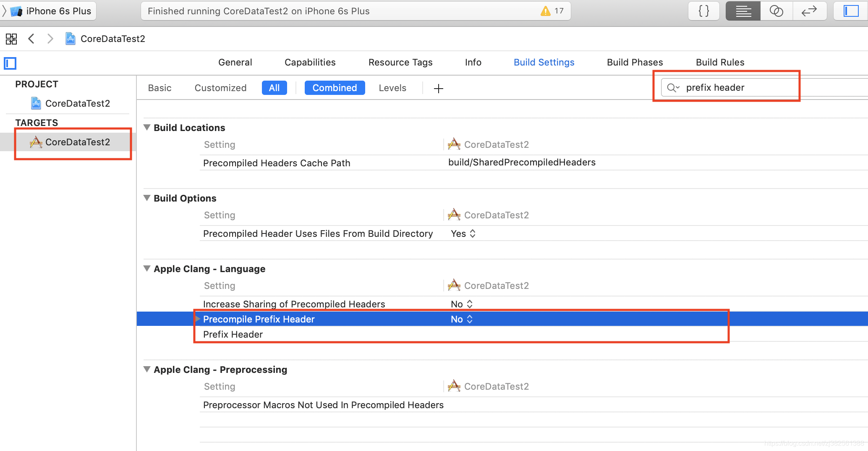
Task: Open the Capabilities tab
Action: pos(310,62)
